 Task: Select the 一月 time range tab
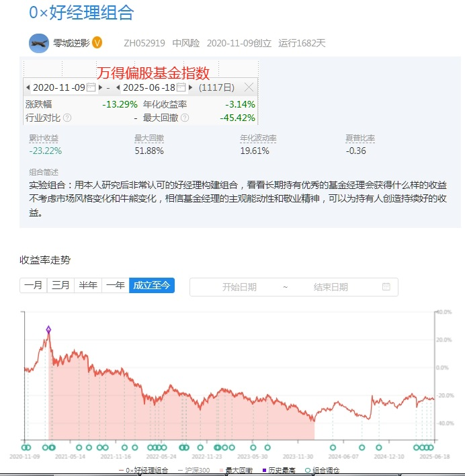34,285
